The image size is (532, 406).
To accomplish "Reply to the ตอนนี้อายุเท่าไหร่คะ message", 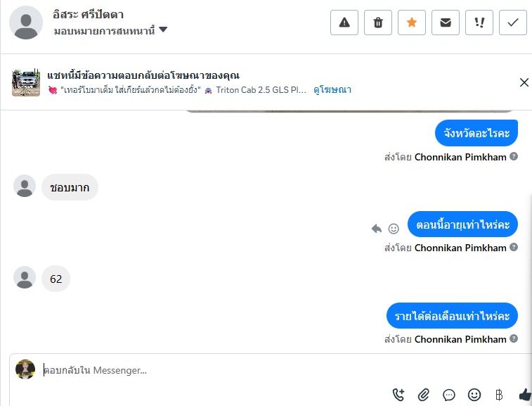I will point(377,229).
